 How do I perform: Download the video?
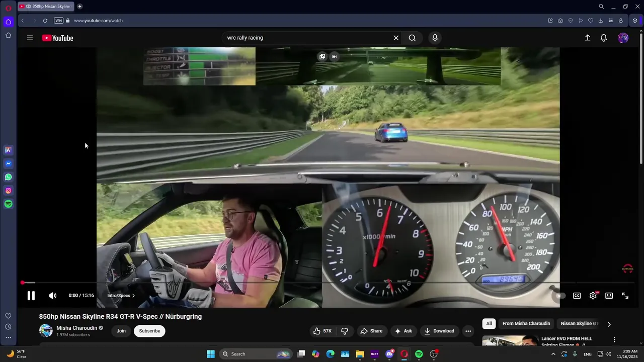tap(439, 331)
